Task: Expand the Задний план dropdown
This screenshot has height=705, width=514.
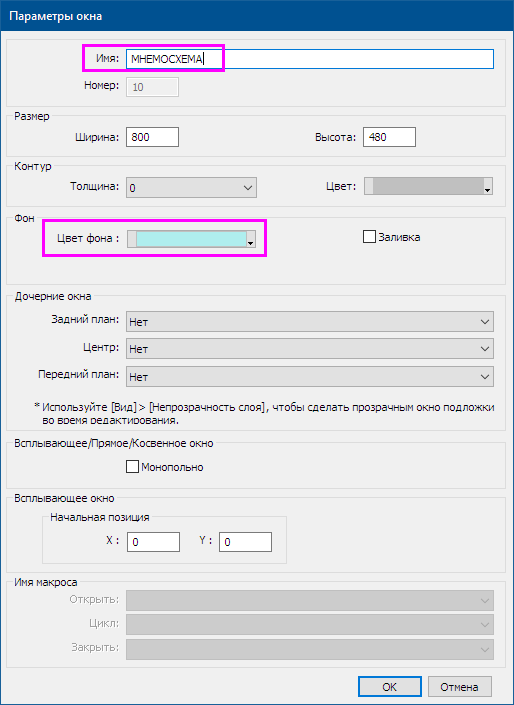Action: tap(309, 321)
